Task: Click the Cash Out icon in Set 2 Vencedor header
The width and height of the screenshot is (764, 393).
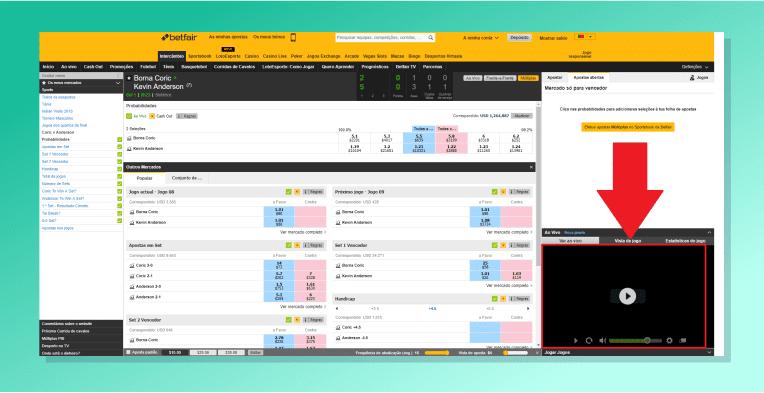Action: click(x=297, y=320)
